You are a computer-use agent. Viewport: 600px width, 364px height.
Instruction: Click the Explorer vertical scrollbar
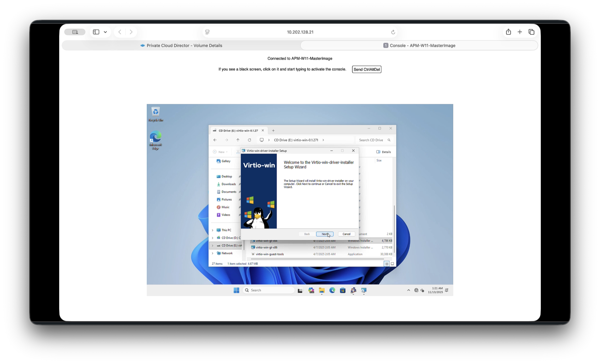394,229
